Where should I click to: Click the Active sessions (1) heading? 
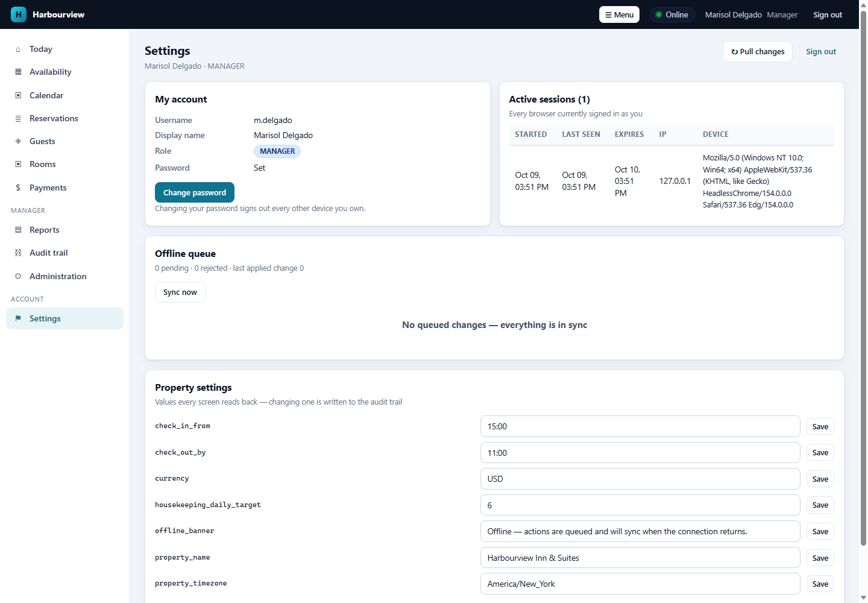tap(549, 99)
